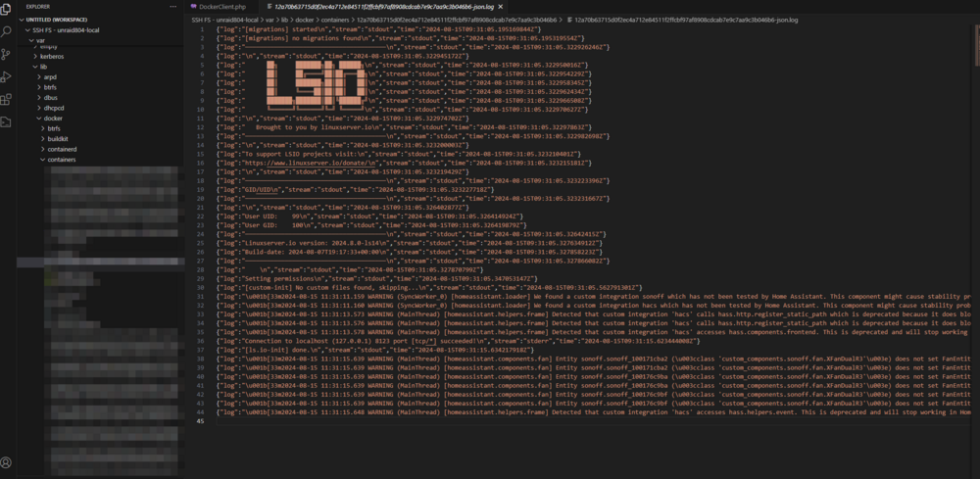This screenshot has height=479, width=980.
Task: Click '[ls.io-init] done.' text on line 37
Action: [275, 350]
